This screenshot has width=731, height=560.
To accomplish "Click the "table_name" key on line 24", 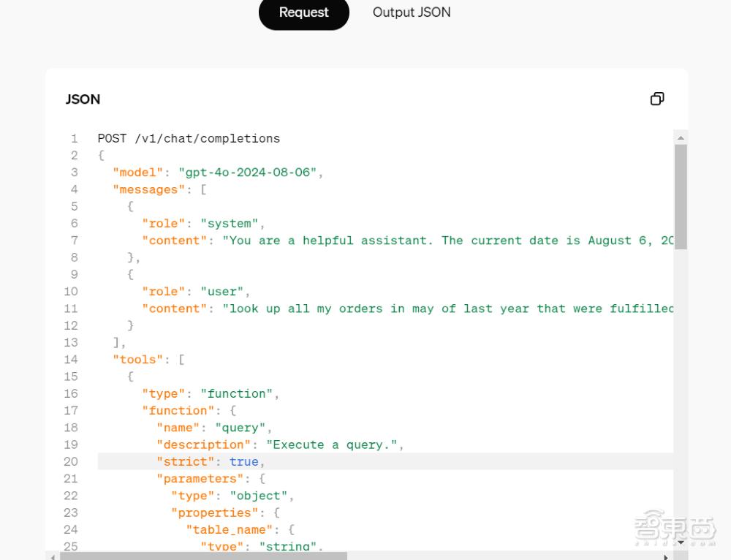I will pyautogui.click(x=229, y=530).
